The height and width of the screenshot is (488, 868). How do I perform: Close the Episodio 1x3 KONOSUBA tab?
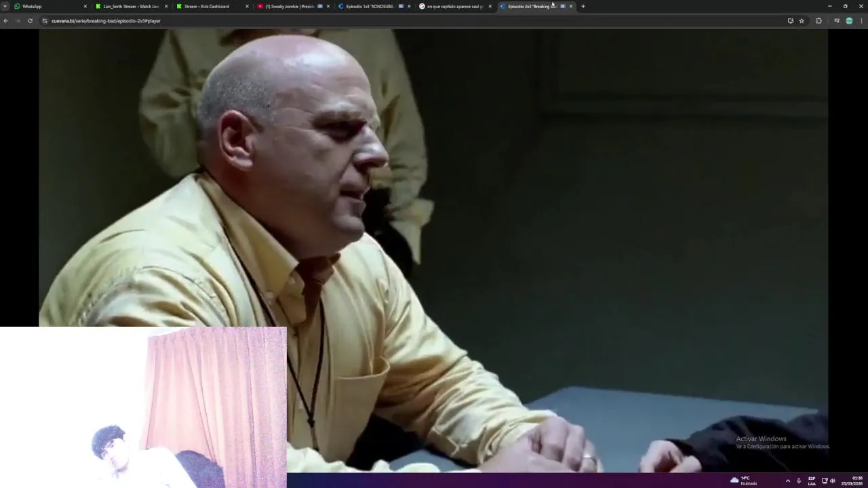tap(409, 6)
